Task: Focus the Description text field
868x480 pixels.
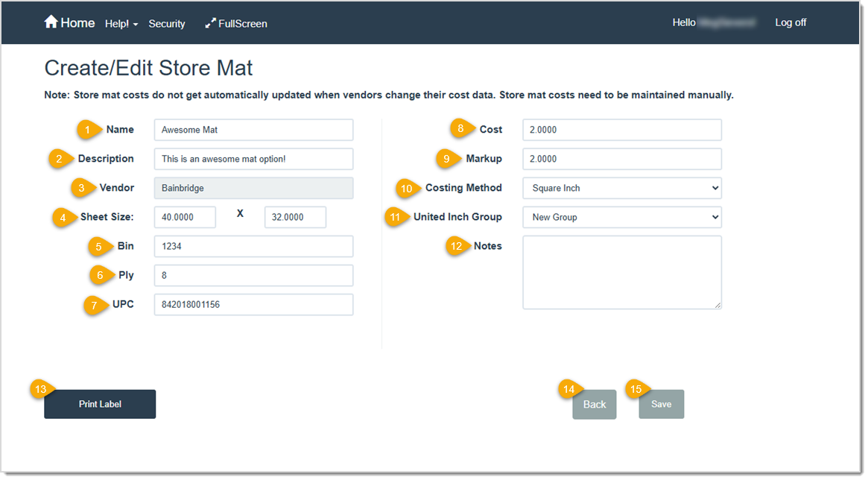Action: [x=253, y=159]
